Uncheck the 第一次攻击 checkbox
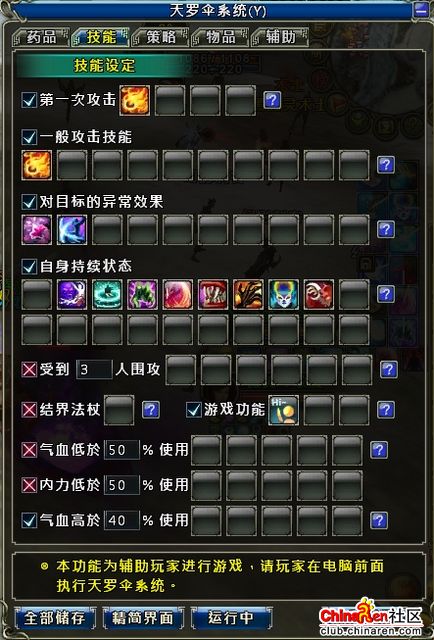434x640 pixels. [x=29, y=100]
